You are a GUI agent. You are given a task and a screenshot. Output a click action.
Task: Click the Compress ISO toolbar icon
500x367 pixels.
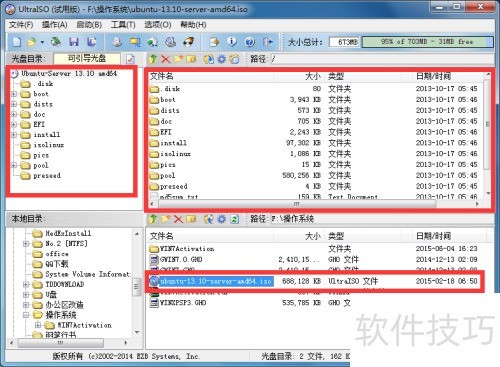point(135,42)
